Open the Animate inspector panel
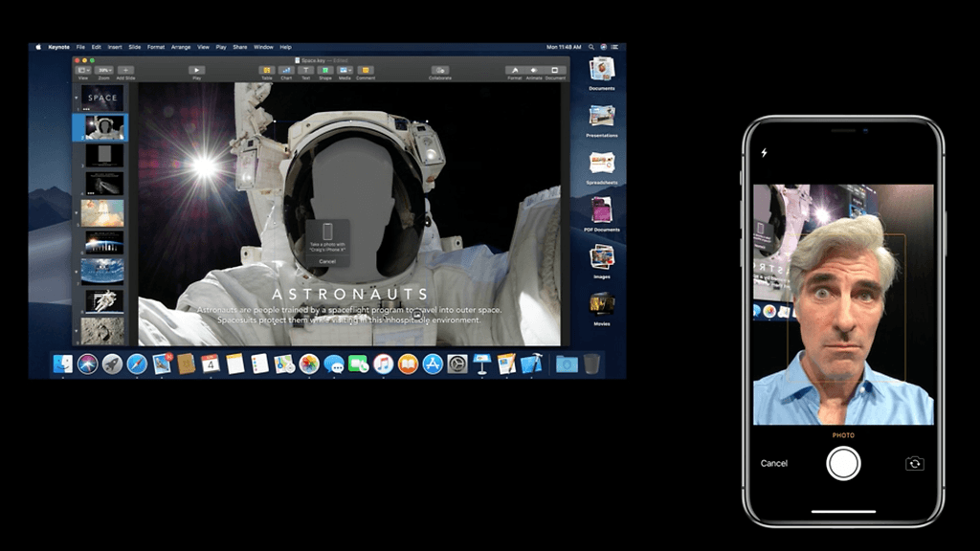Screen dimensions: 980x551 click(x=534, y=70)
